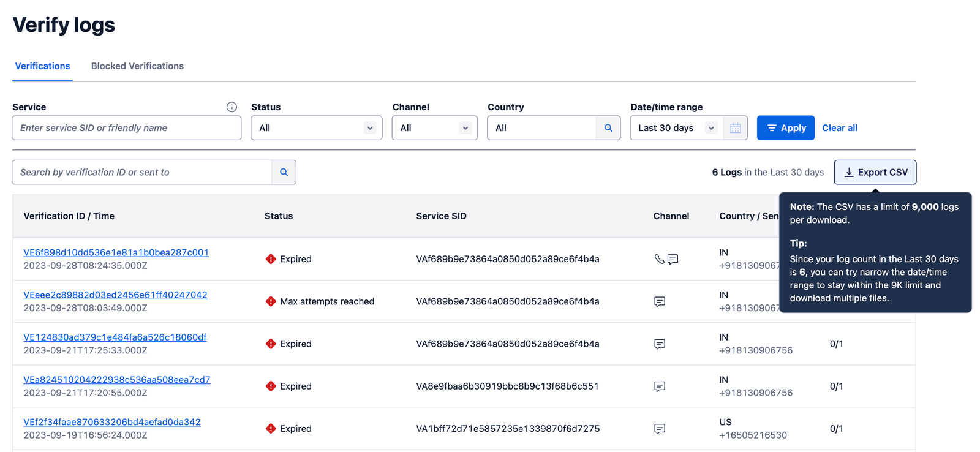The width and height of the screenshot is (980, 452).
Task: Click the Export CSV button
Action: coord(875,172)
